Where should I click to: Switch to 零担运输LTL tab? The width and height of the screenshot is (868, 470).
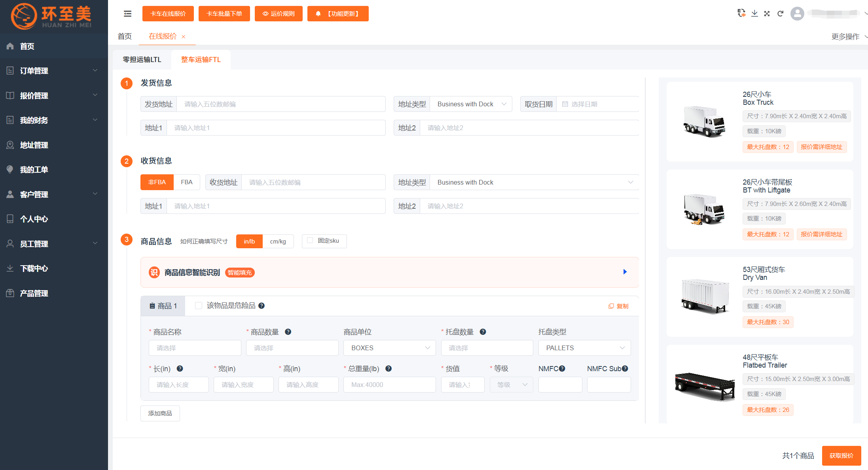(x=142, y=60)
